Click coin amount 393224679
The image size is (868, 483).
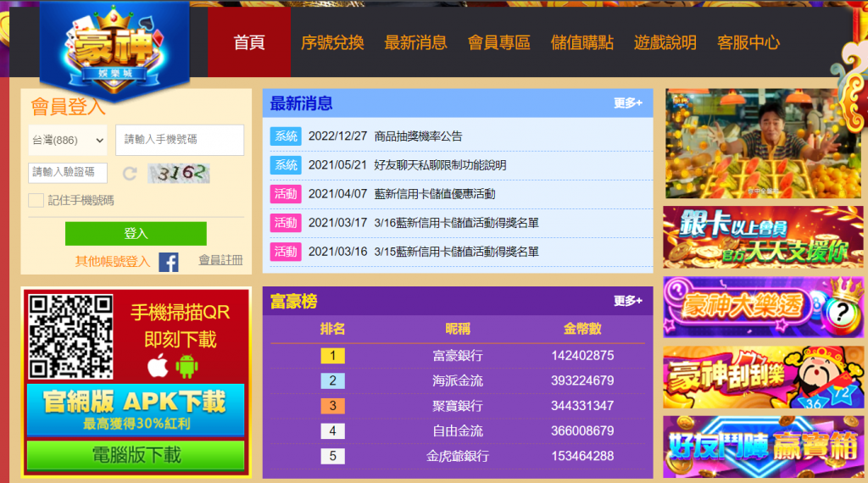tap(582, 380)
